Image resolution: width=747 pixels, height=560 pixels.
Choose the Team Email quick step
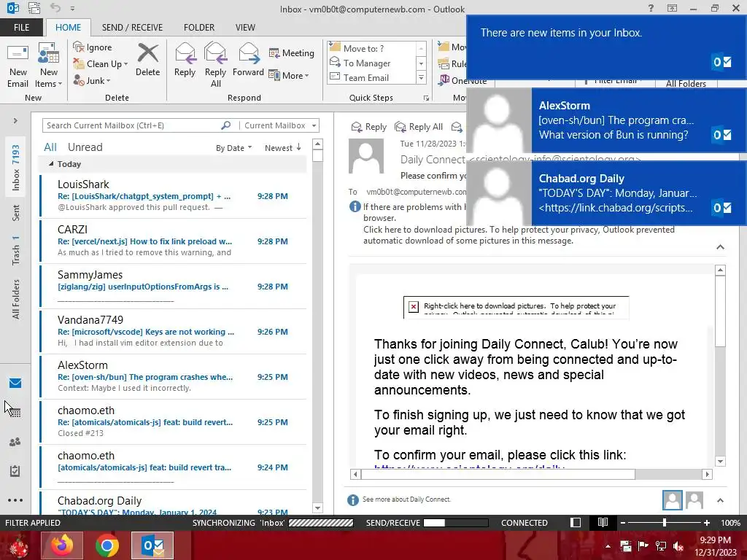371,77
